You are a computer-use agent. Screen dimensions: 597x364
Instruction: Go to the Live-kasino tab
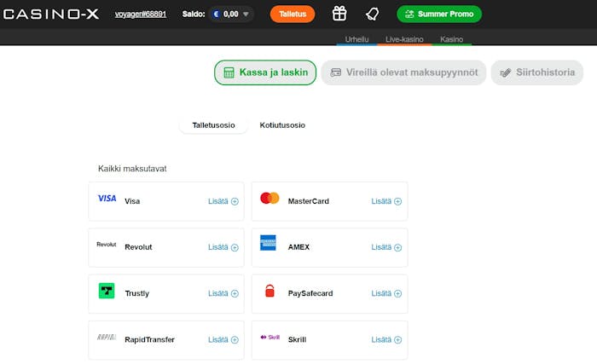pyautogui.click(x=404, y=39)
